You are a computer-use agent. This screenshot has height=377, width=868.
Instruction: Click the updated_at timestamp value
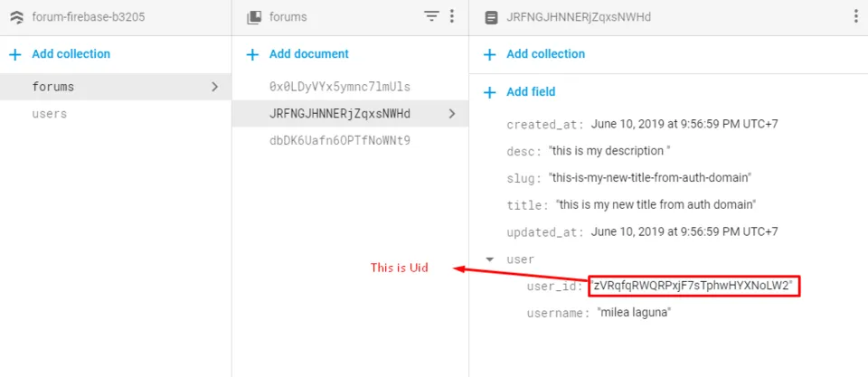[x=684, y=231]
